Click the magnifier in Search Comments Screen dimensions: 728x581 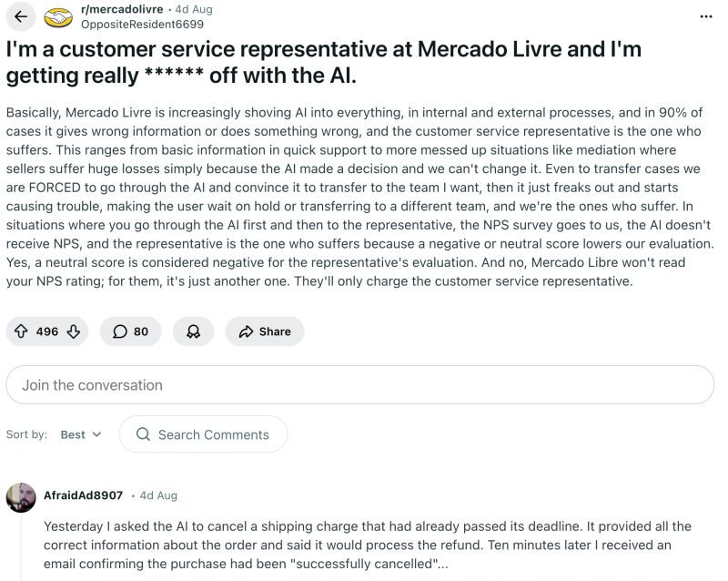tap(143, 434)
